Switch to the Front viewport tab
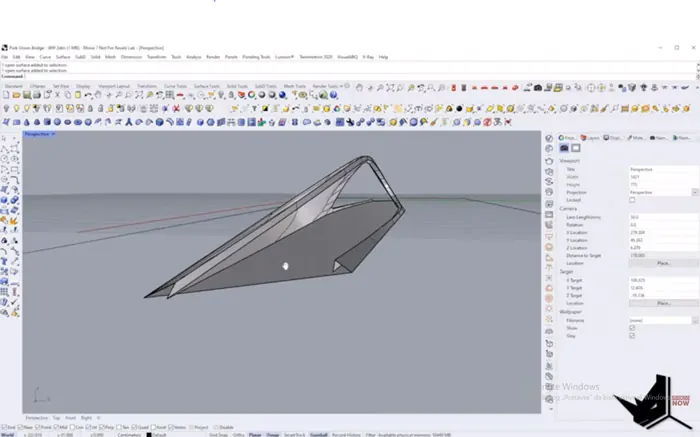Image resolution: width=700 pixels, height=437 pixels. tap(71, 418)
